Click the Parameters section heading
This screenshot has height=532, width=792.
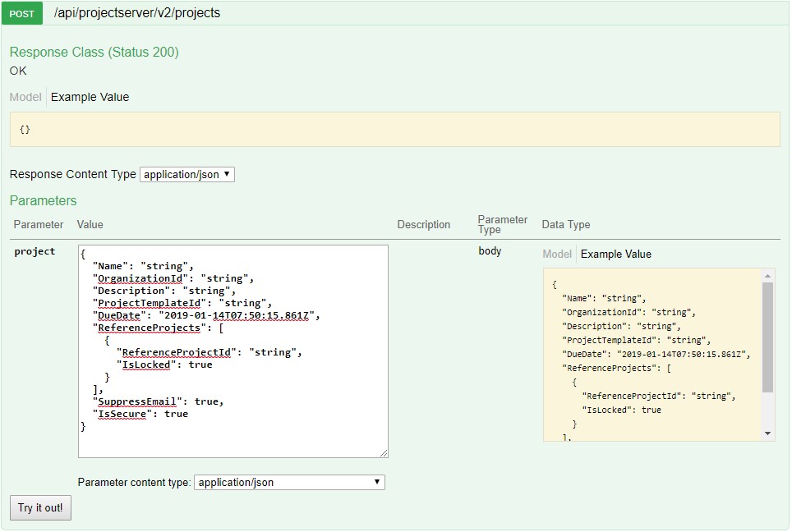tap(44, 200)
